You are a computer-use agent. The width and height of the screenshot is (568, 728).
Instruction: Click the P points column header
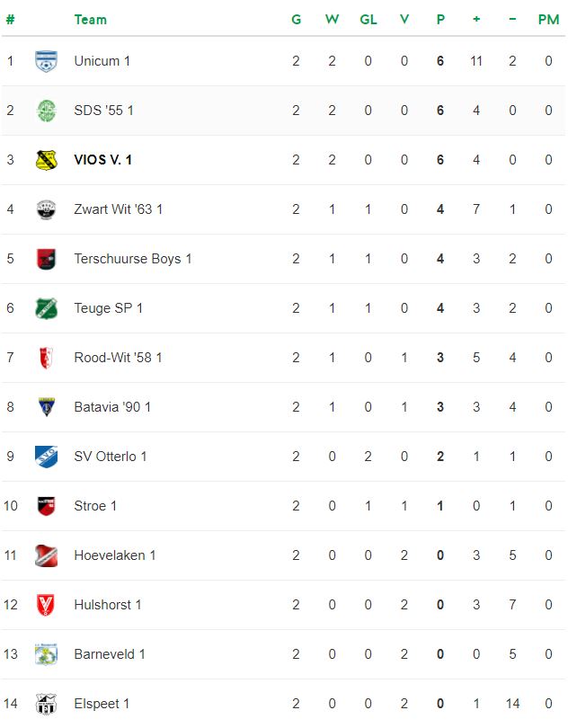440,20
